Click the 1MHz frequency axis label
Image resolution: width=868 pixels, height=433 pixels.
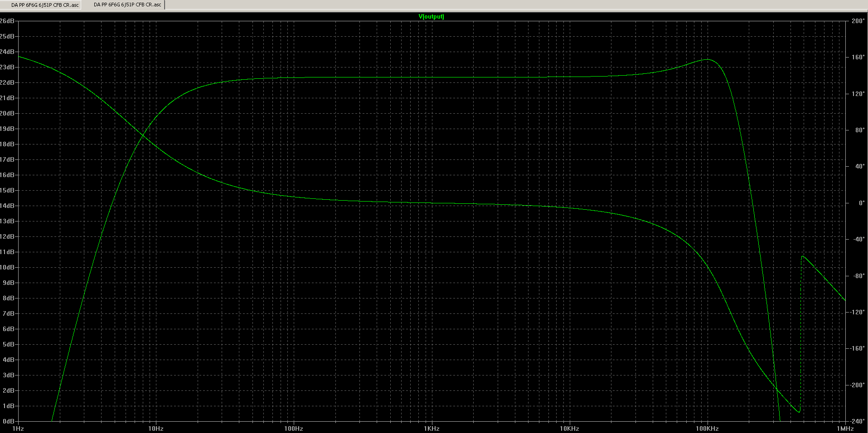click(x=845, y=428)
